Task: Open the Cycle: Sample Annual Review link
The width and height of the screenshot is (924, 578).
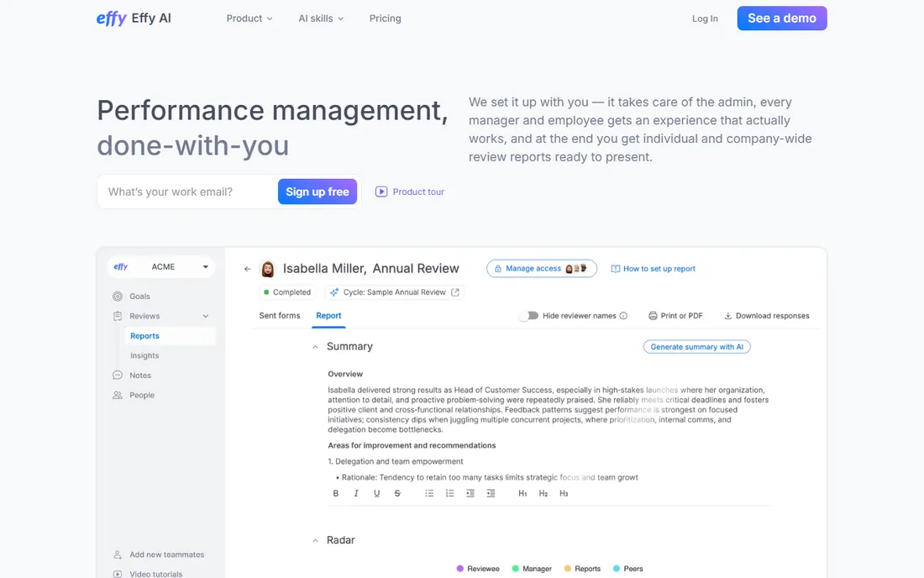Action: click(394, 292)
